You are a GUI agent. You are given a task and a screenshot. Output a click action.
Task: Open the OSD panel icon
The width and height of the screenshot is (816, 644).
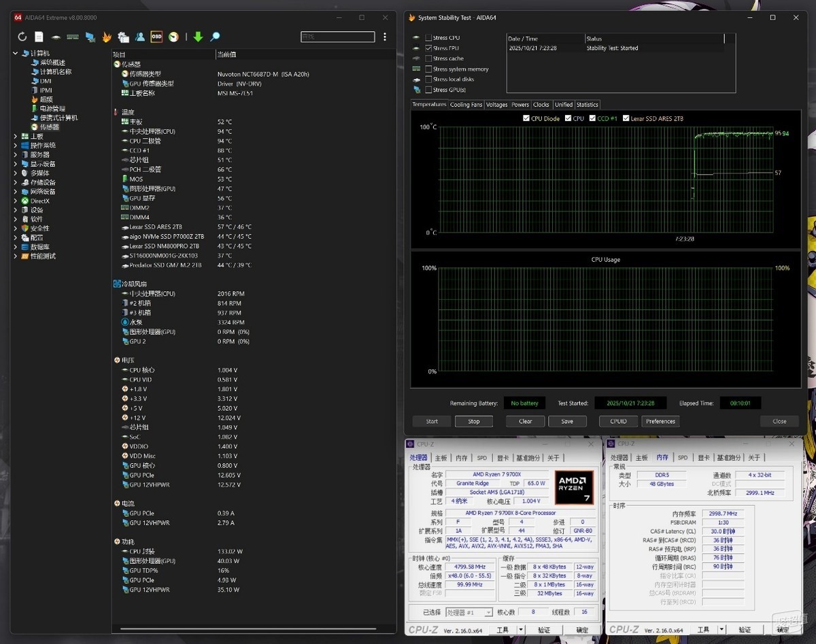(x=156, y=37)
